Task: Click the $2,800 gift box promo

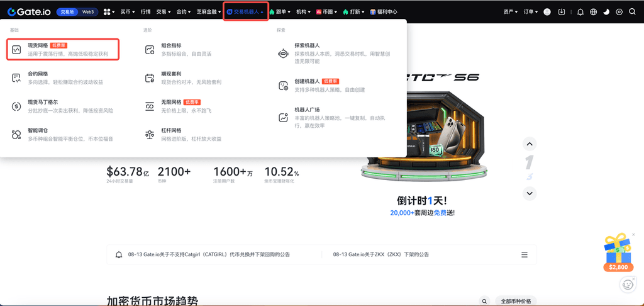Action: tap(617, 252)
